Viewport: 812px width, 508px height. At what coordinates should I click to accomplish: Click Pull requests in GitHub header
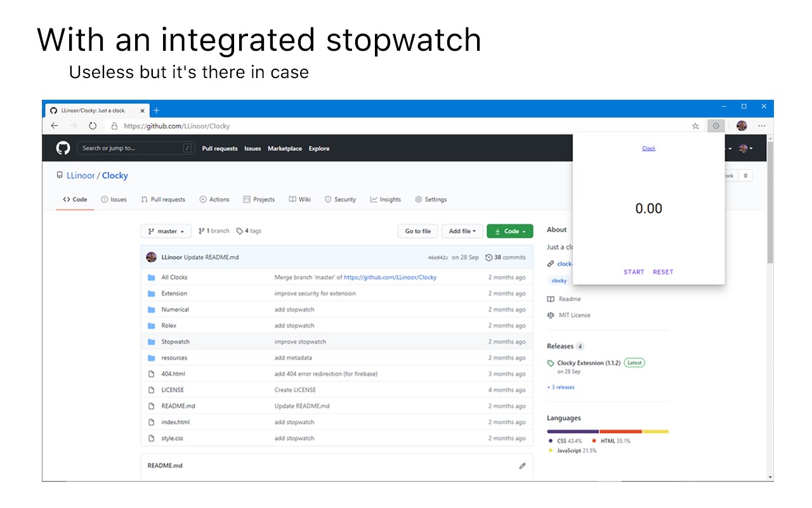(x=219, y=149)
